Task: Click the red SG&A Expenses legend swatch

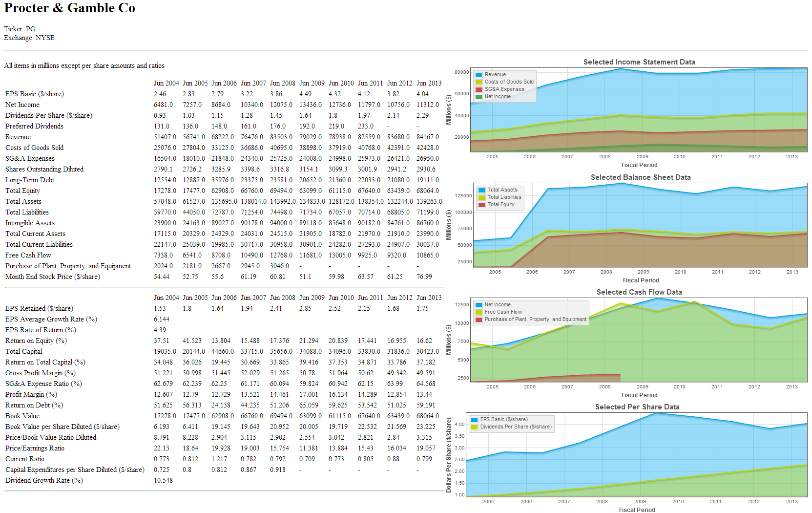Action: [479, 89]
